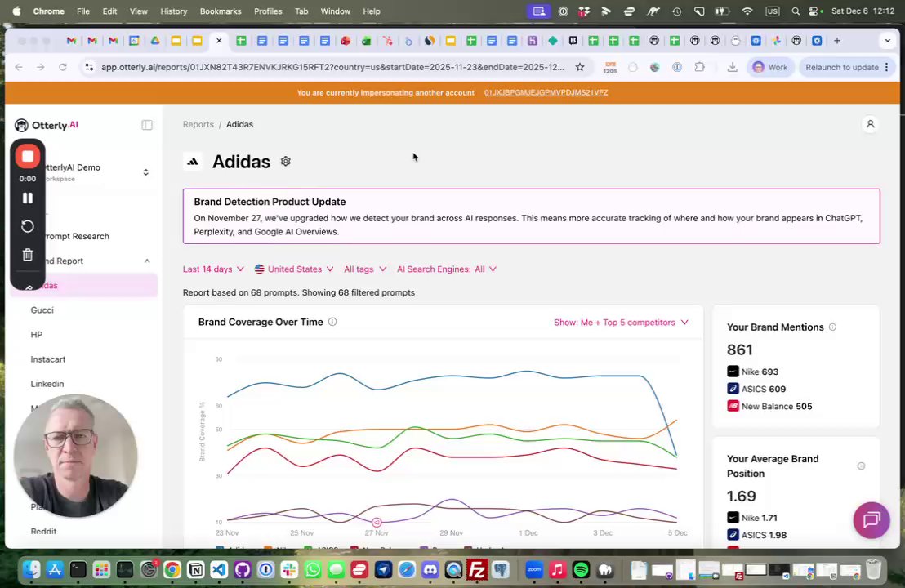Open the Linkedin brand report
The height and width of the screenshot is (588, 905).
(47, 384)
